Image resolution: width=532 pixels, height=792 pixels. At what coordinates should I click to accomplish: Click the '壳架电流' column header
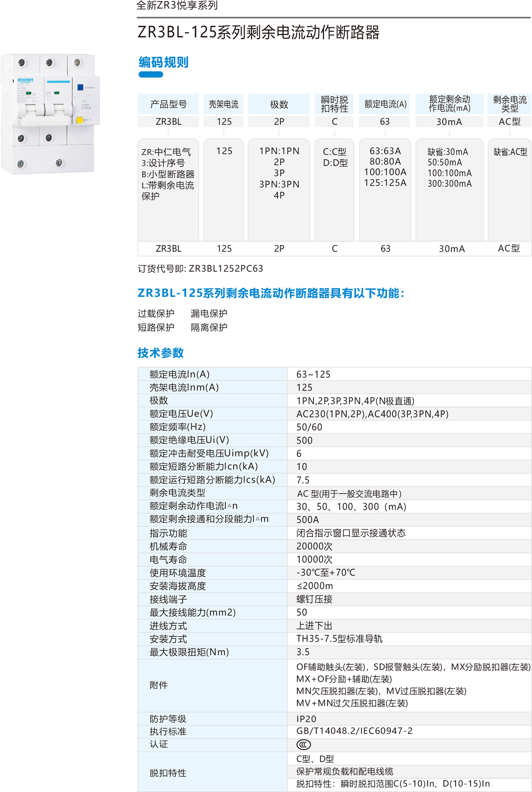pyautogui.click(x=223, y=104)
